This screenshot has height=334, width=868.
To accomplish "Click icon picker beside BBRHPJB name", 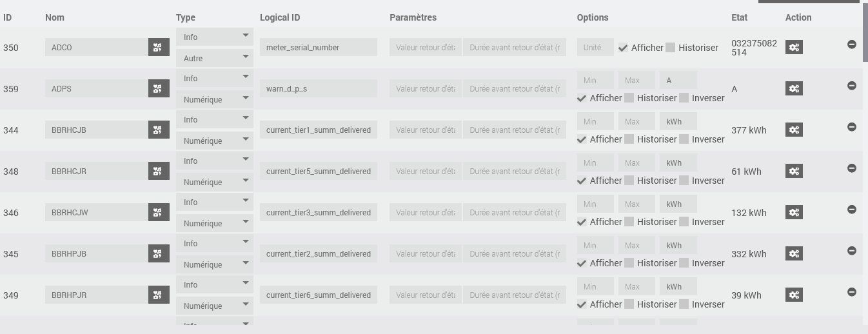I will pyautogui.click(x=159, y=253).
